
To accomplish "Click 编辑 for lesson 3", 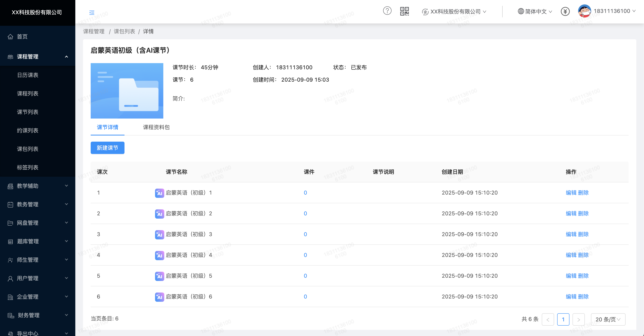I will tap(571, 234).
